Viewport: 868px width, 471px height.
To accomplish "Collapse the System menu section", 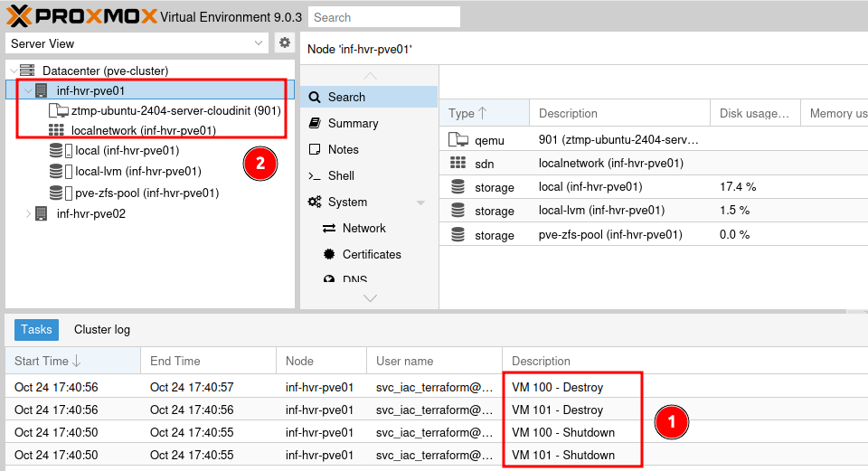I will coord(420,203).
